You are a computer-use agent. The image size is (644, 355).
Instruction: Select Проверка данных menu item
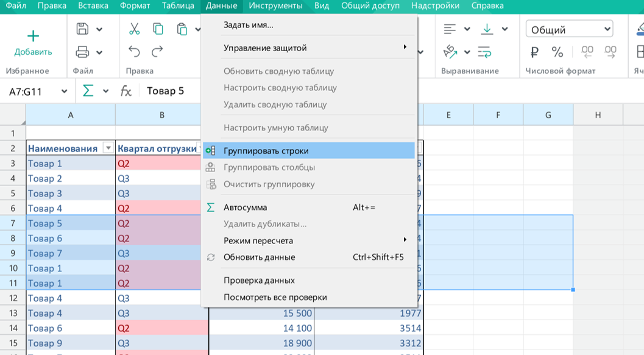pos(309,280)
